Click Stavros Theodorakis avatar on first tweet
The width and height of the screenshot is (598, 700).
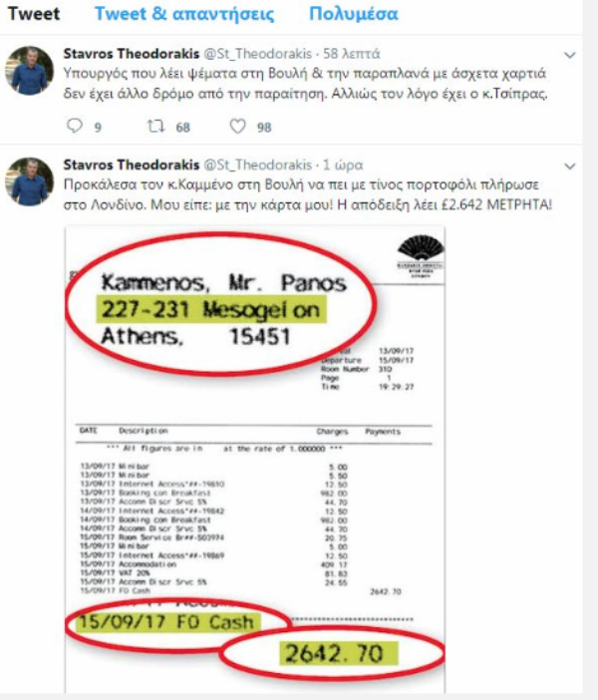pos(30,71)
